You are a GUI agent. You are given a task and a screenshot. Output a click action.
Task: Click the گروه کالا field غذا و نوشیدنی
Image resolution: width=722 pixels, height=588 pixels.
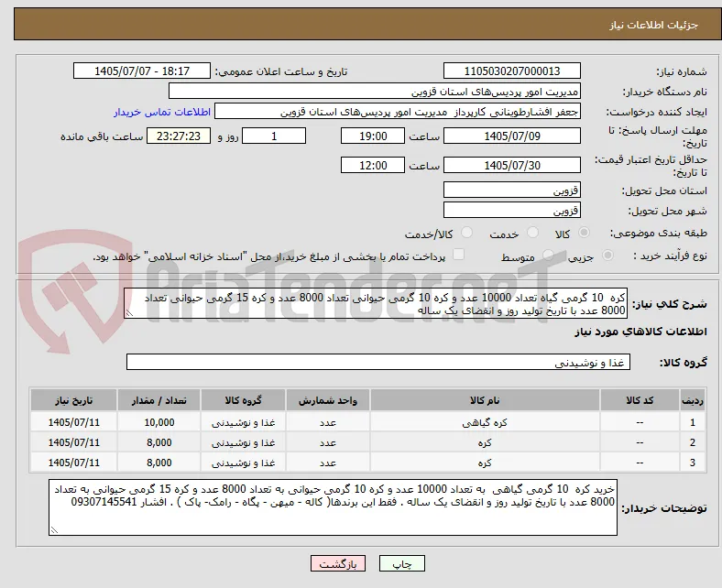[378, 363]
